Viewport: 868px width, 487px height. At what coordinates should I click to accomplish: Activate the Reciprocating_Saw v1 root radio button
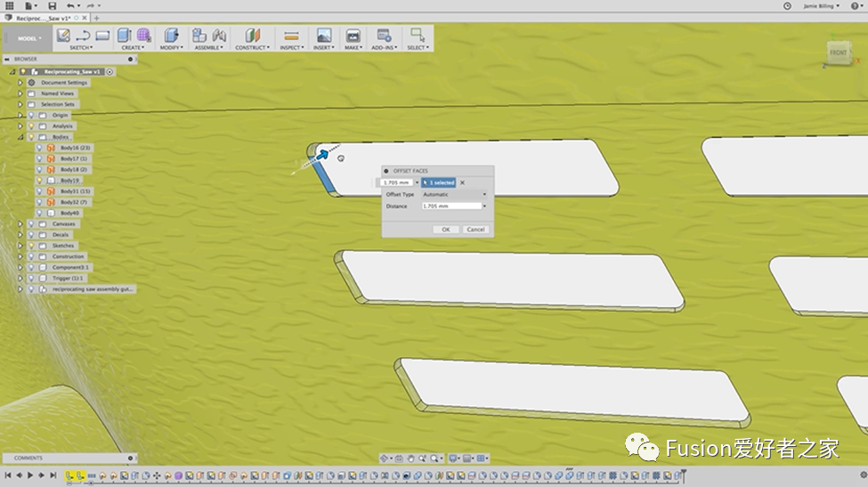(110, 72)
